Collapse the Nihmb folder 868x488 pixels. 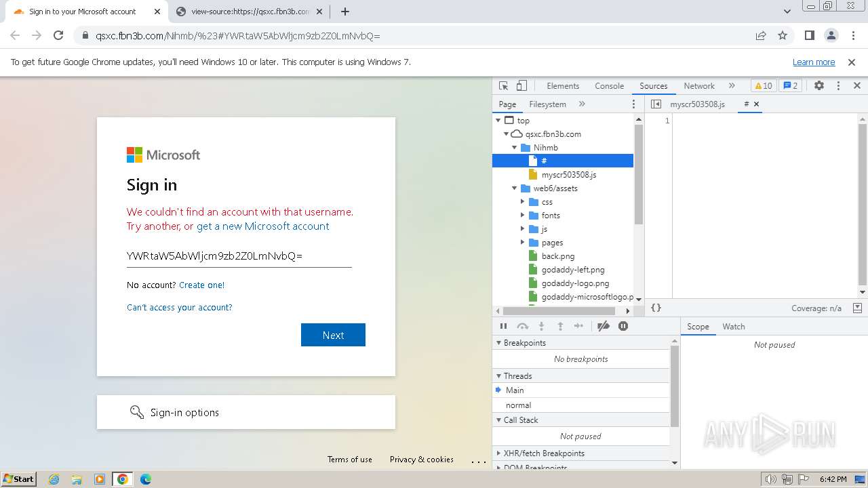(515, 148)
